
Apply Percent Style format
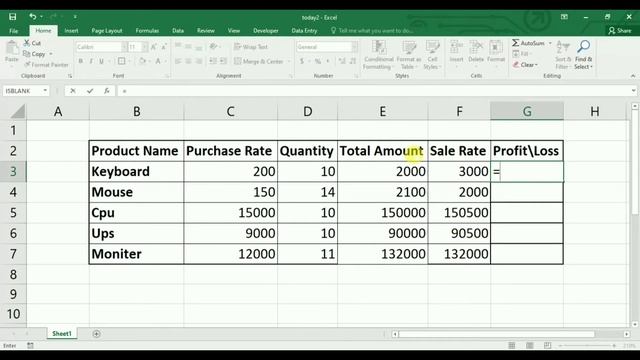(318, 61)
